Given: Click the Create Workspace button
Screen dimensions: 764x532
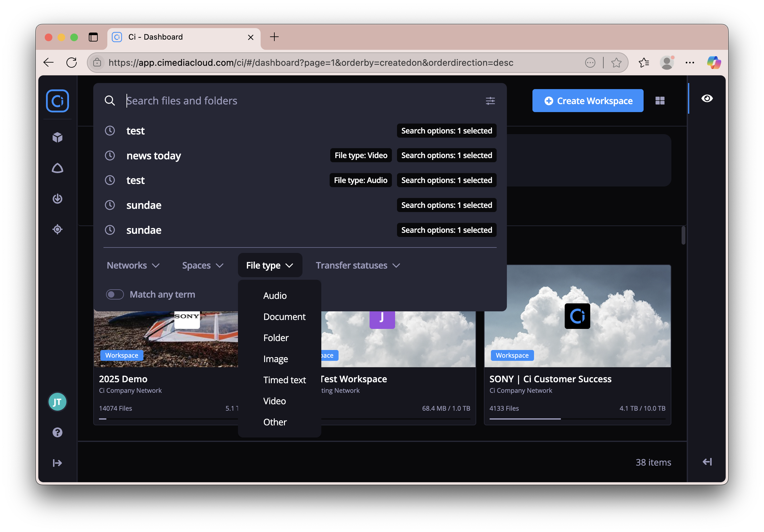Looking at the screenshot, I should click(588, 101).
